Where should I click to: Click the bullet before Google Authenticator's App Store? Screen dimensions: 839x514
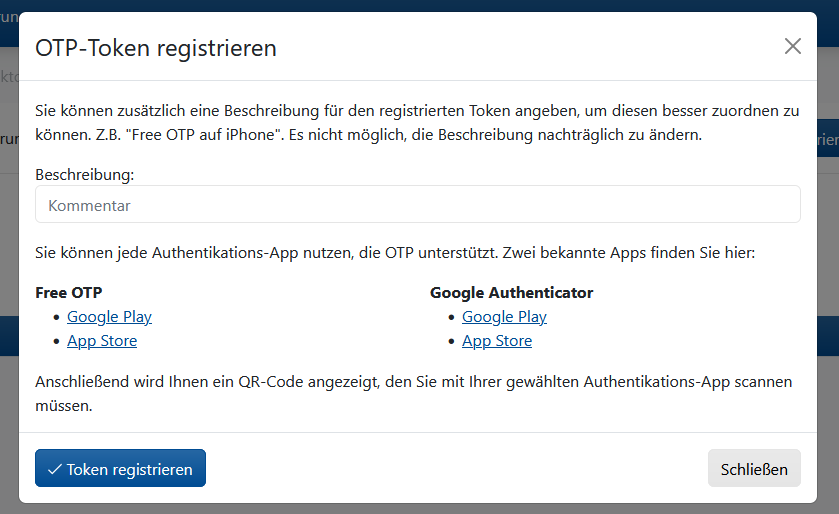(451, 342)
